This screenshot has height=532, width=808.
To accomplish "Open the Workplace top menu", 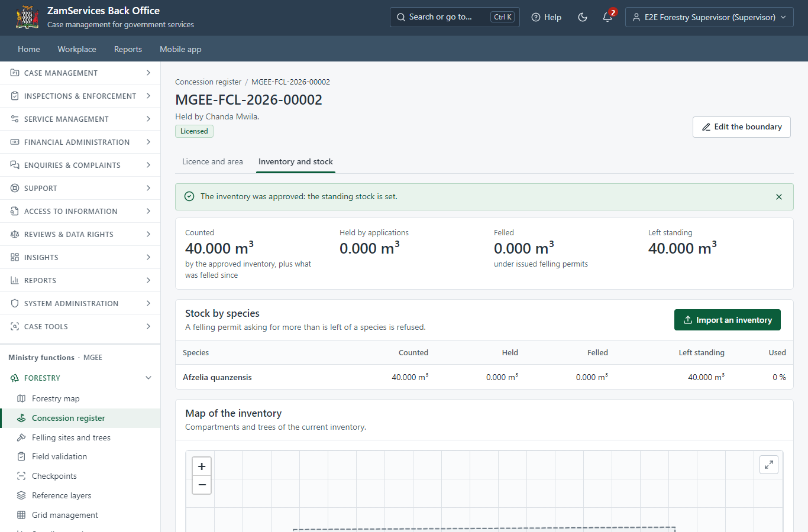I will click(x=77, y=49).
